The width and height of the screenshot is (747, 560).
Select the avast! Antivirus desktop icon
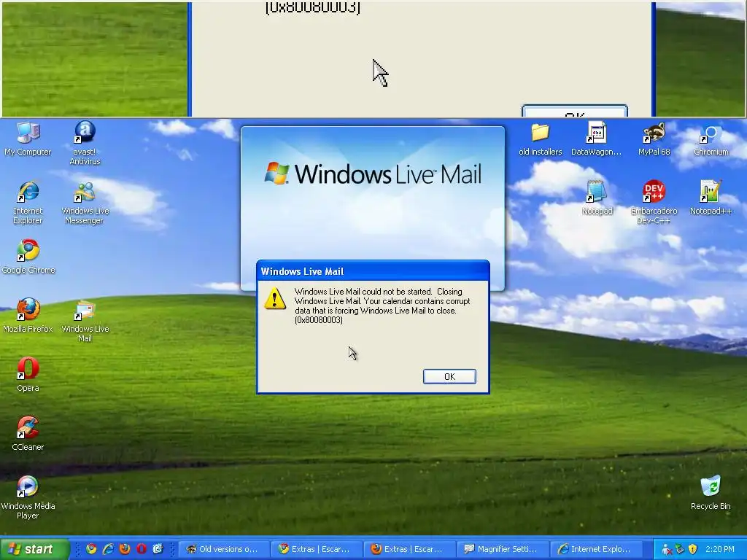coord(85,143)
